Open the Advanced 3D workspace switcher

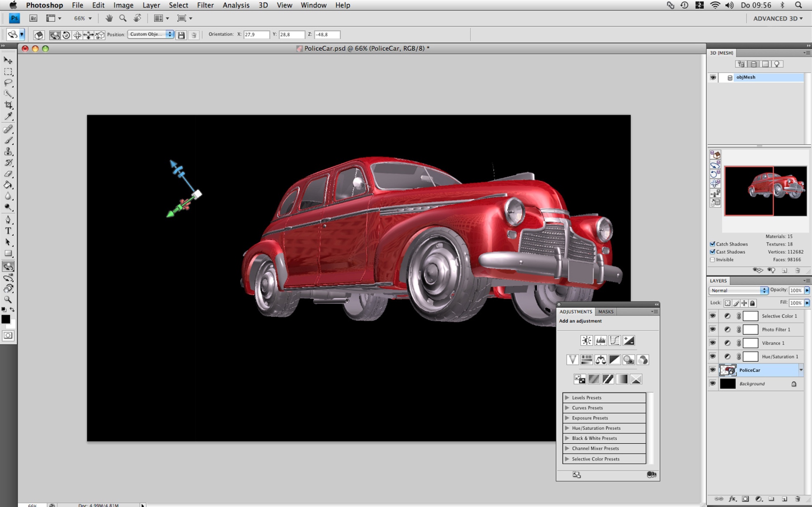pos(778,18)
